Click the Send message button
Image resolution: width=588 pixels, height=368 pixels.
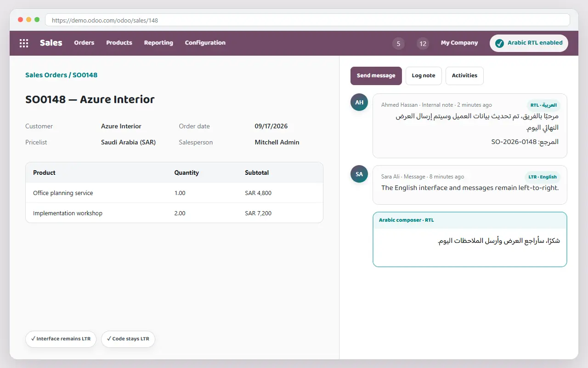pyautogui.click(x=376, y=76)
